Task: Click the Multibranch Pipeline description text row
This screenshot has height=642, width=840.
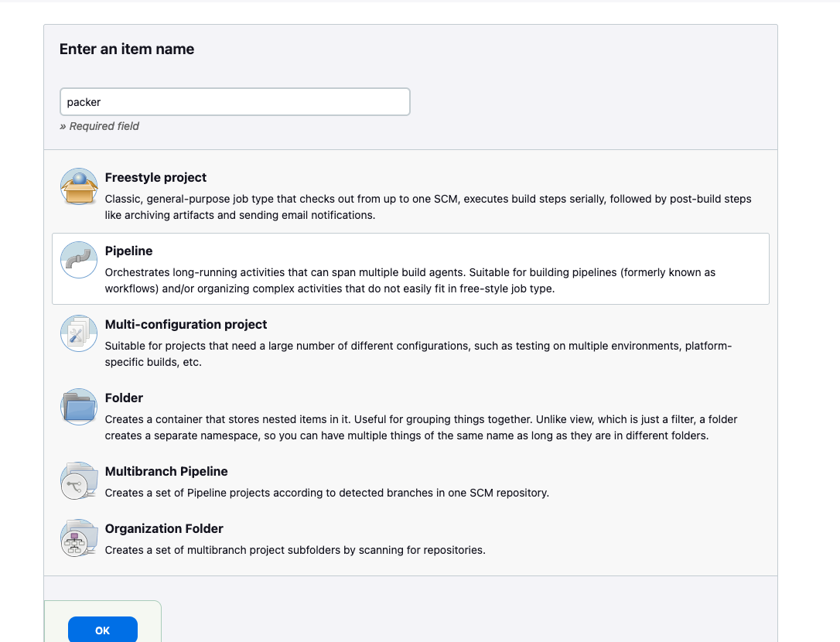Action: [x=326, y=493]
